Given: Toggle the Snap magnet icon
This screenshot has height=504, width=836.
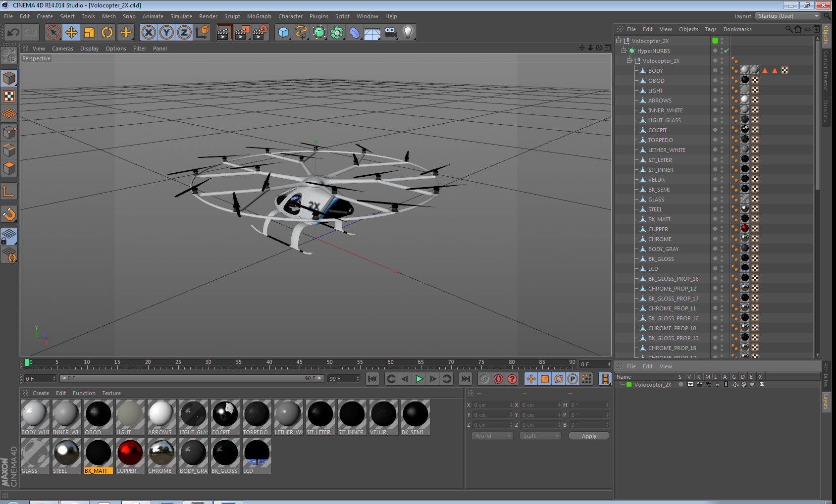Looking at the screenshot, I should point(9,214).
